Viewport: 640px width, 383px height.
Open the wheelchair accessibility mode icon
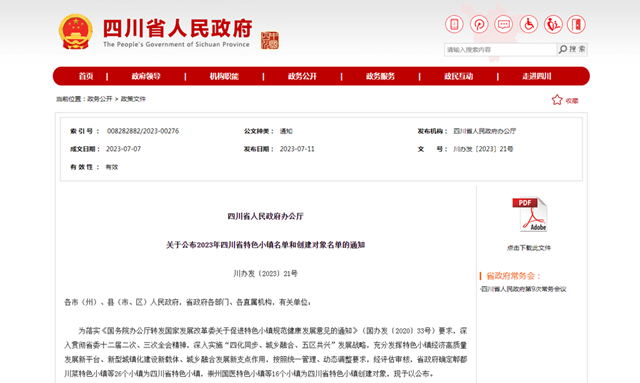[529, 24]
